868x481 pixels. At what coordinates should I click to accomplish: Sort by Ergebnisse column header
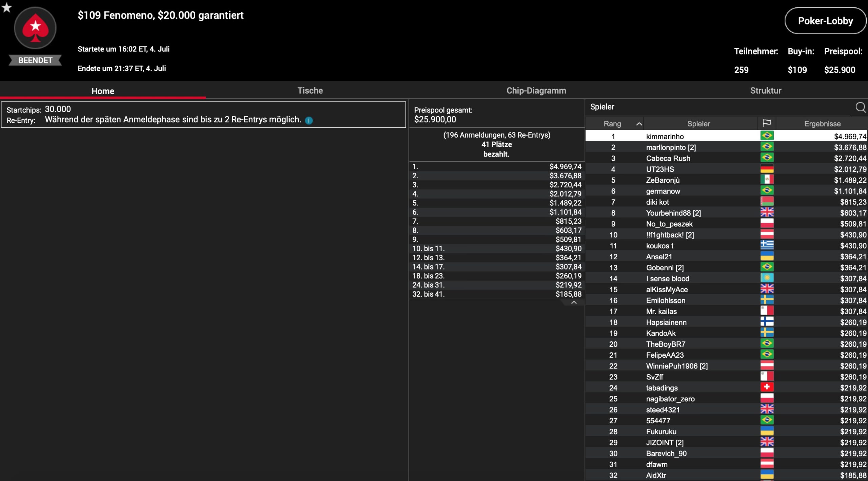point(822,124)
